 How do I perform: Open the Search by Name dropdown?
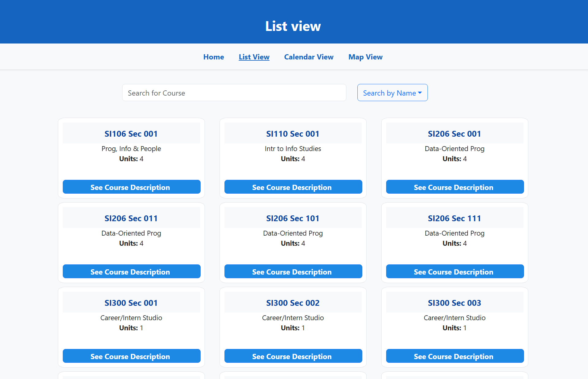[392, 93]
